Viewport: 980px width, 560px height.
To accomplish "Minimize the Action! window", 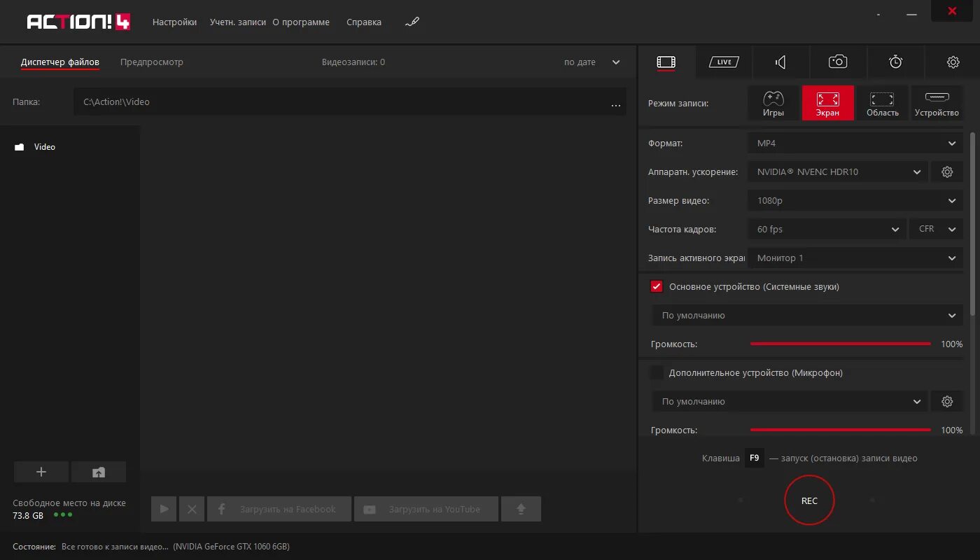I will (911, 13).
